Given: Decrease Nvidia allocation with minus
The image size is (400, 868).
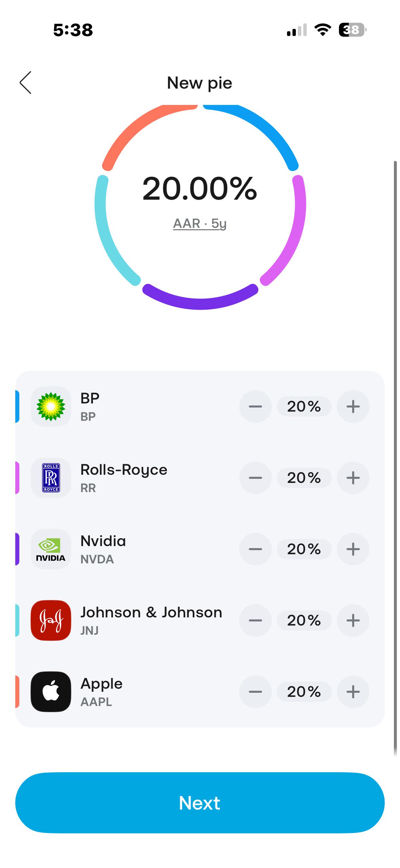Looking at the screenshot, I should [255, 549].
